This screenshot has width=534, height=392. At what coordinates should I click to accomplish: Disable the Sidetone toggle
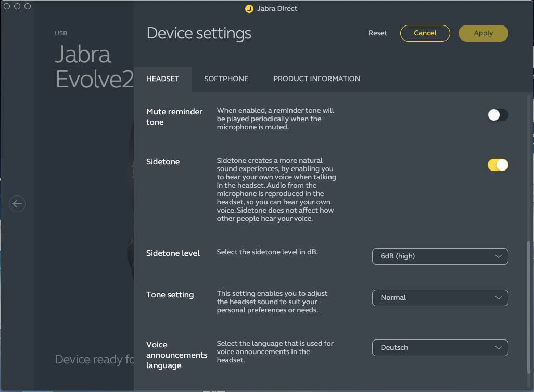(x=498, y=165)
